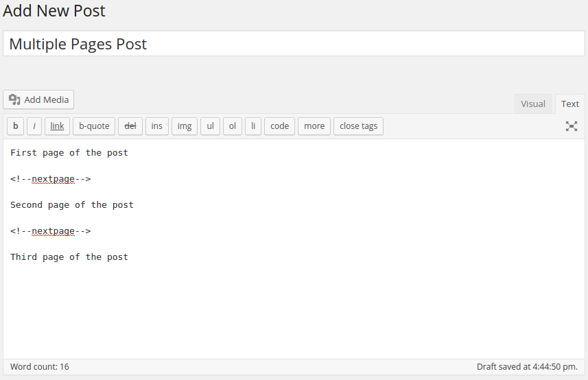The height and width of the screenshot is (380, 588).
Task: Add unordered list with ul button
Action: tap(211, 126)
